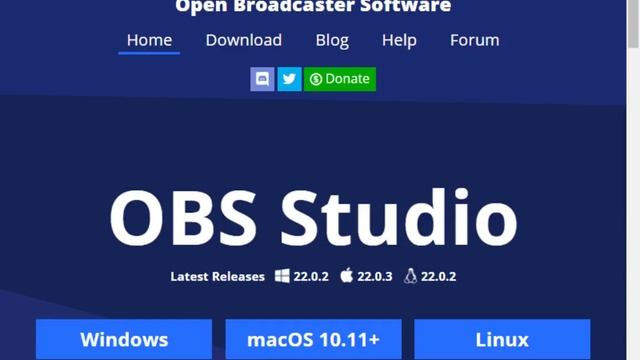
Task: Click the green Donate button
Action: point(340,79)
